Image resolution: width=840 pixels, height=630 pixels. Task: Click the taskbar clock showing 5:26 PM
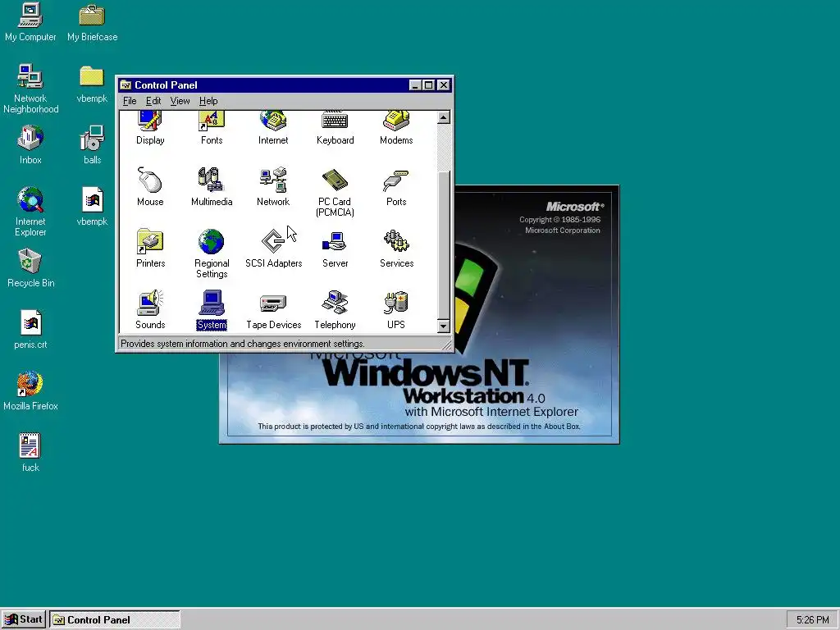(812, 620)
